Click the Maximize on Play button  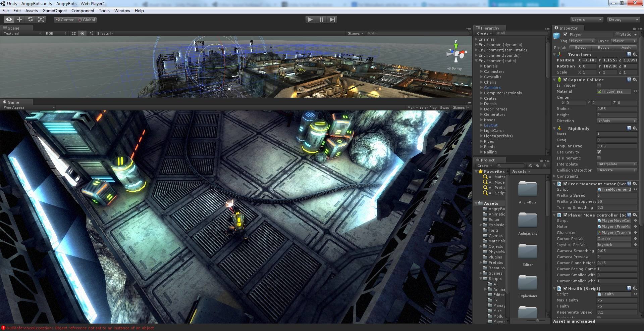422,108
